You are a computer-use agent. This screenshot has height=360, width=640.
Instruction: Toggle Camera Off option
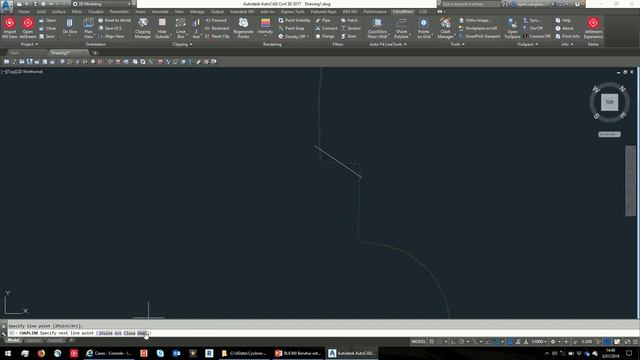(x=536, y=36)
